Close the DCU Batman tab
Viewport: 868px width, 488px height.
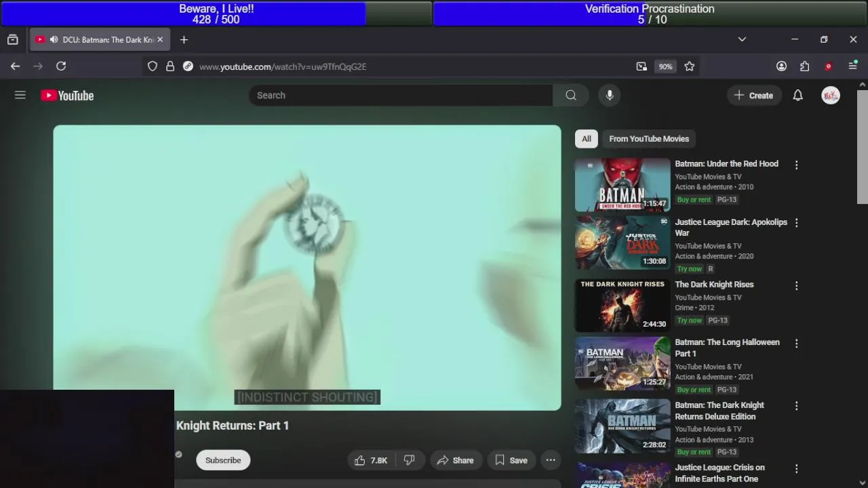tap(160, 40)
